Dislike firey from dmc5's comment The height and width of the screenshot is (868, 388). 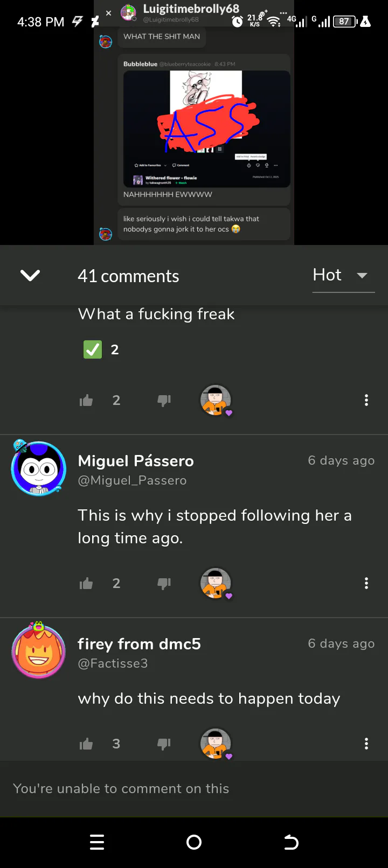tap(164, 744)
